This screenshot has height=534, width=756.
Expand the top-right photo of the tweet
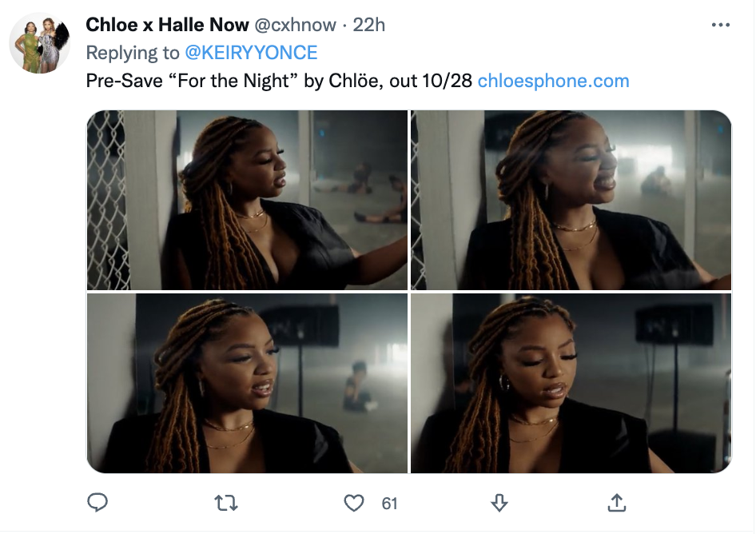[x=571, y=200]
